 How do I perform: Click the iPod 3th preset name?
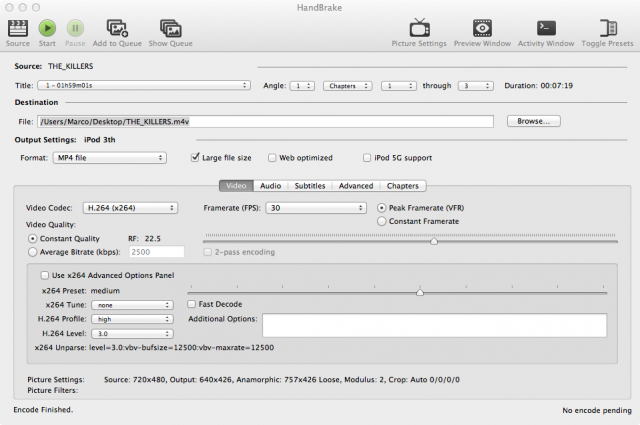[x=100, y=140]
